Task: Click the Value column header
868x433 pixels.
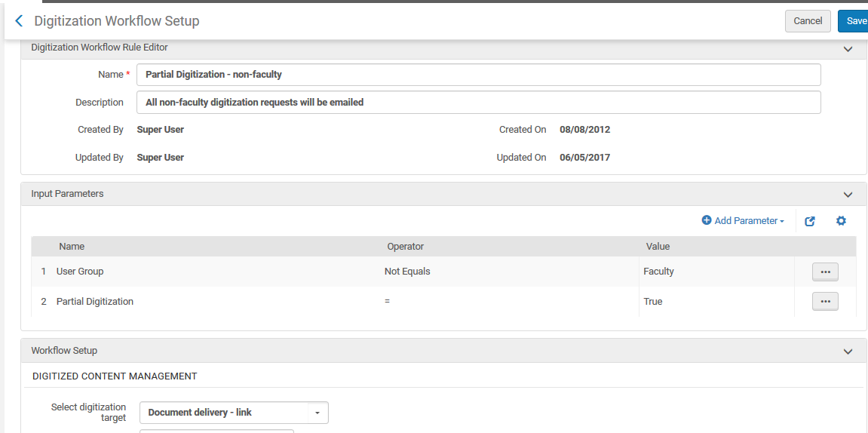Action: (x=658, y=247)
